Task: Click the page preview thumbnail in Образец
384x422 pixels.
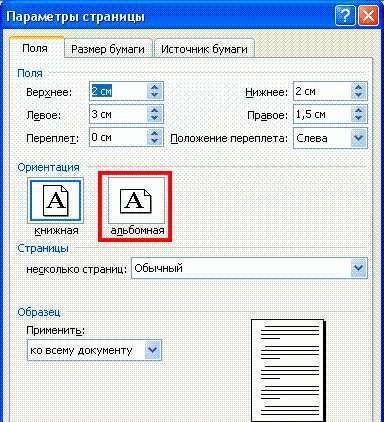Action: pyautogui.click(x=288, y=370)
